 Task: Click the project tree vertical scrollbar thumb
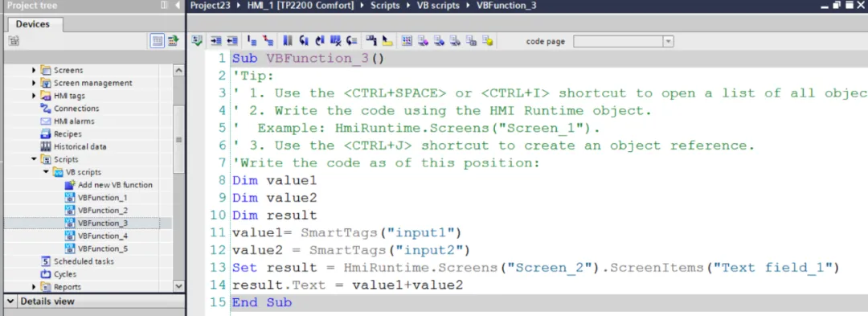[x=178, y=138]
